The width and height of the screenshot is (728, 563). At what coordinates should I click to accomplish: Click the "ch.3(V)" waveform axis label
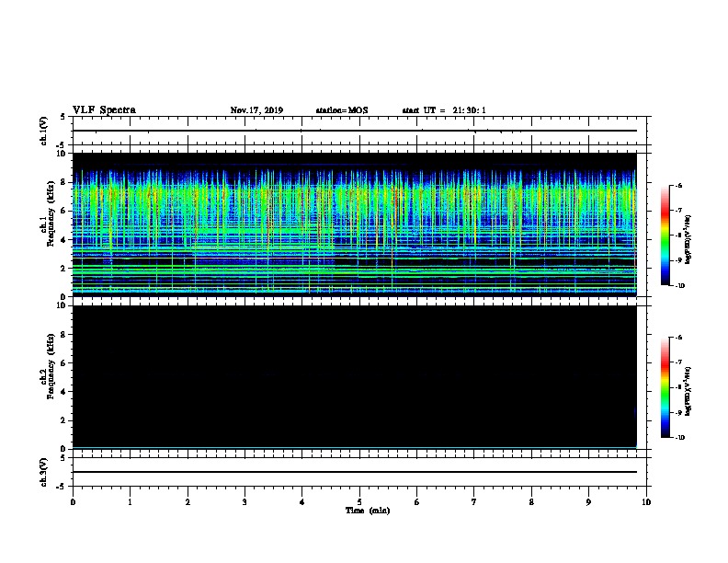point(44,472)
